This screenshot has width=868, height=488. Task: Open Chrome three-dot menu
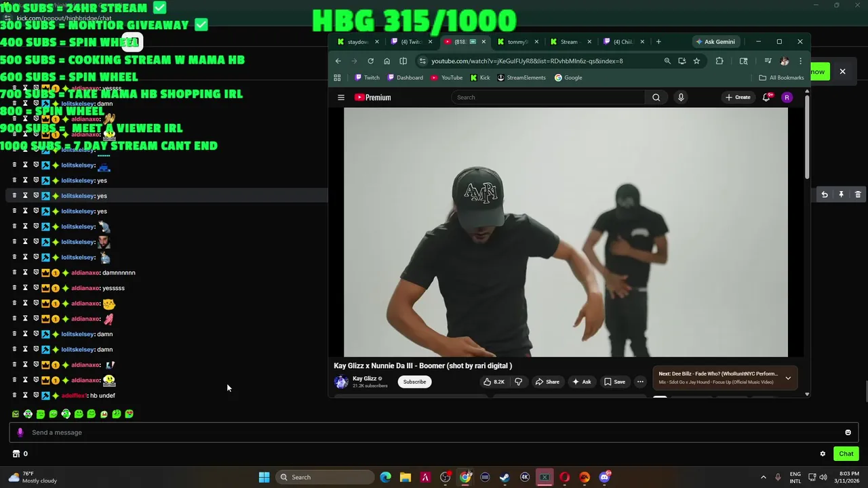click(x=800, y=61)
